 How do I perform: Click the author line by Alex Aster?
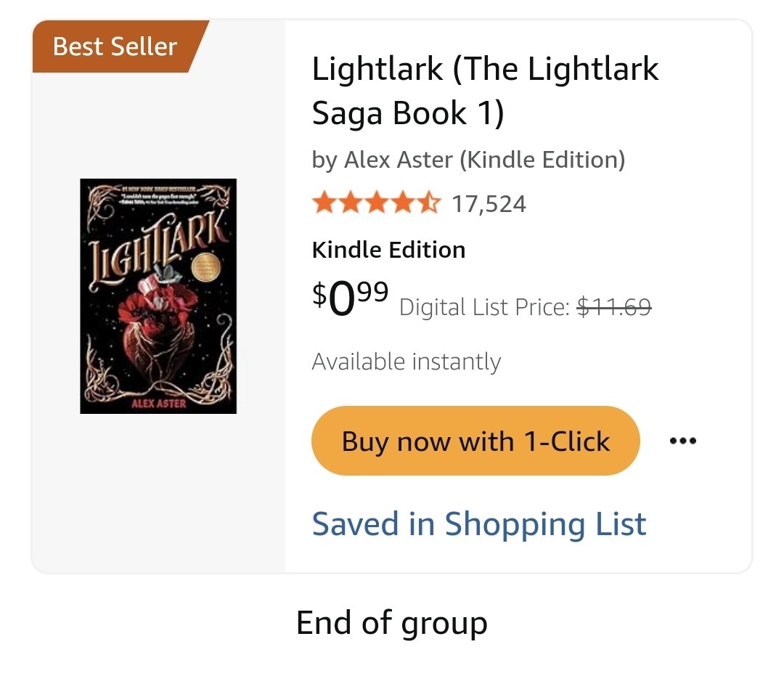click(x=468, y=160)
